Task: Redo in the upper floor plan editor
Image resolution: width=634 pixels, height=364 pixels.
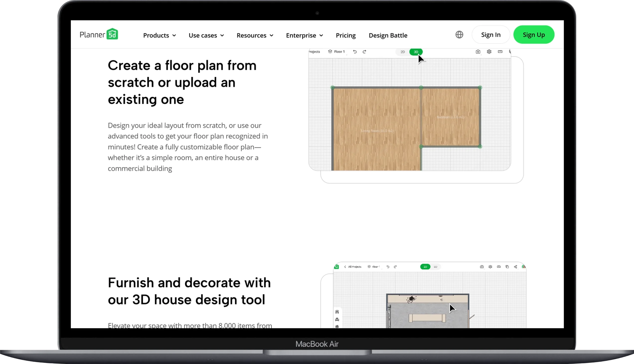Action: click(364, 52)
